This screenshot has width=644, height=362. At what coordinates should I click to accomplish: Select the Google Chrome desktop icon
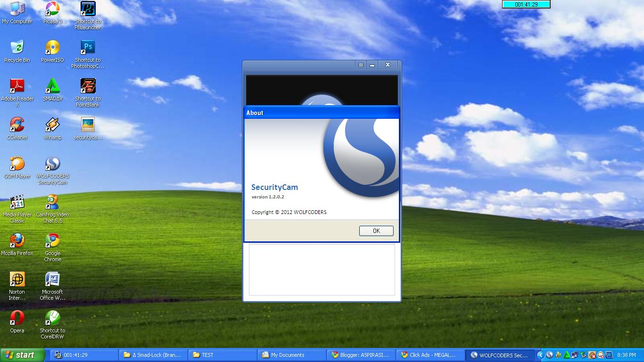point(52,247)
